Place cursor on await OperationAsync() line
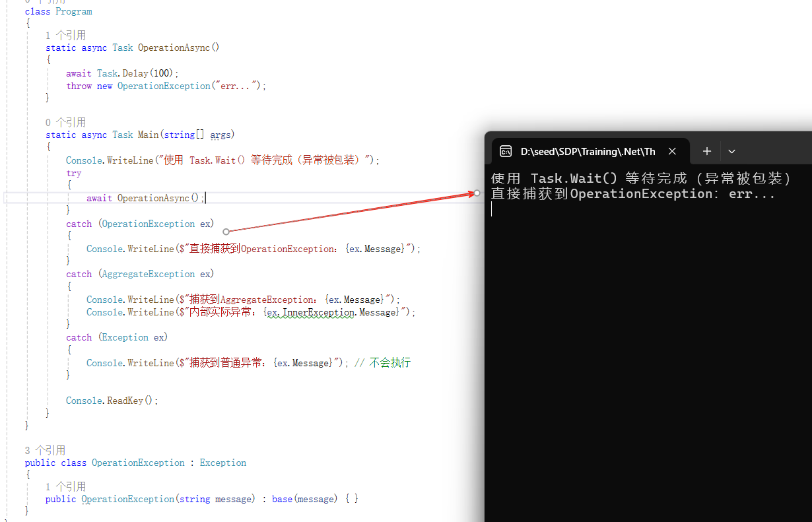 tap(145, 198)
